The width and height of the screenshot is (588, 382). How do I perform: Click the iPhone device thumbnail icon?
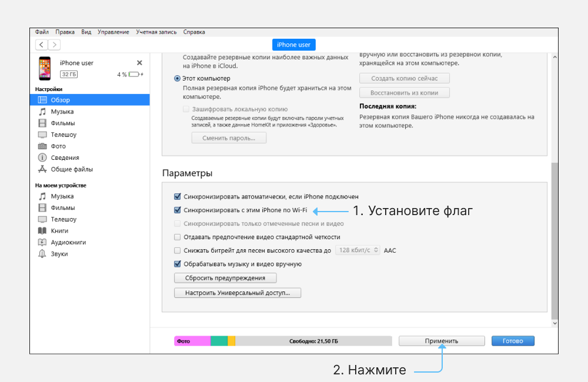pyautogui.click(x=45, y=68)
